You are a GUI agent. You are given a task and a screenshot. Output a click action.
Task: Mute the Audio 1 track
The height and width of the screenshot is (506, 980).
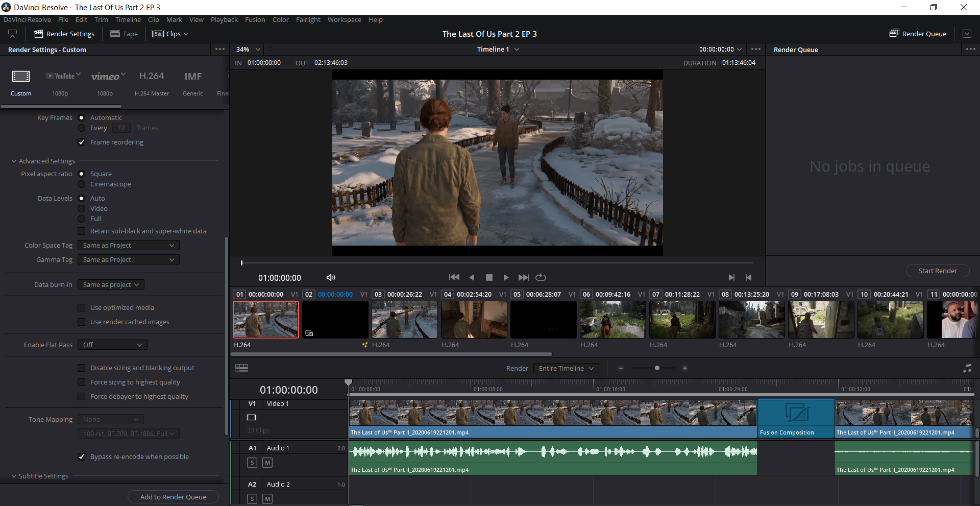[x=267, y=463]
